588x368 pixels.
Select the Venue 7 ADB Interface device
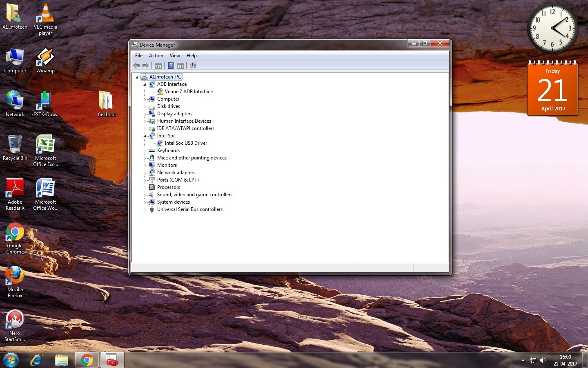pos(188,92)
